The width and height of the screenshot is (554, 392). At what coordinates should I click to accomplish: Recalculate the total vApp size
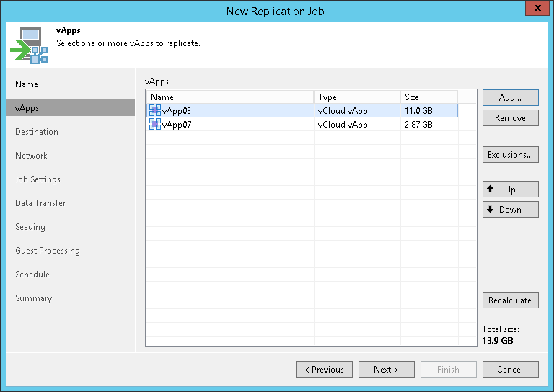click(510, 300)
